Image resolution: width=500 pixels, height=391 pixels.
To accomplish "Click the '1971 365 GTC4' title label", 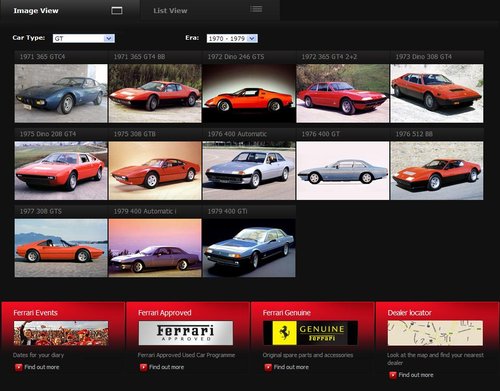I will click(x=42, y=57).
